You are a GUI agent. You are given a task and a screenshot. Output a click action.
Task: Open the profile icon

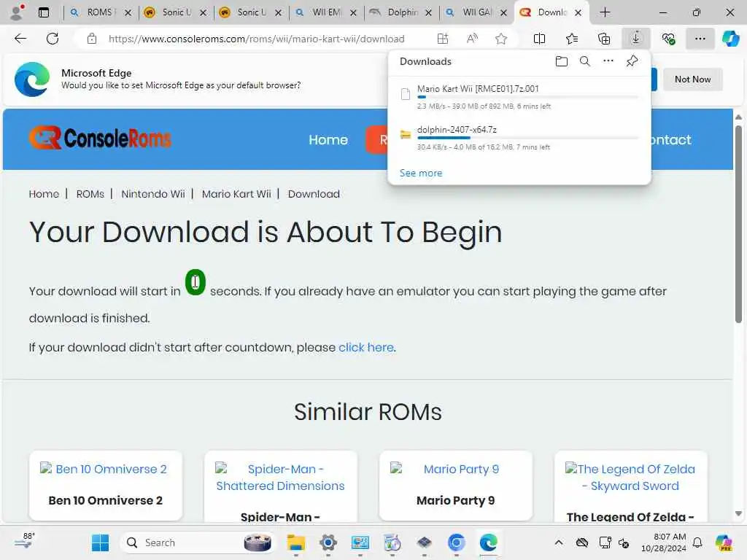click(17, 12)
